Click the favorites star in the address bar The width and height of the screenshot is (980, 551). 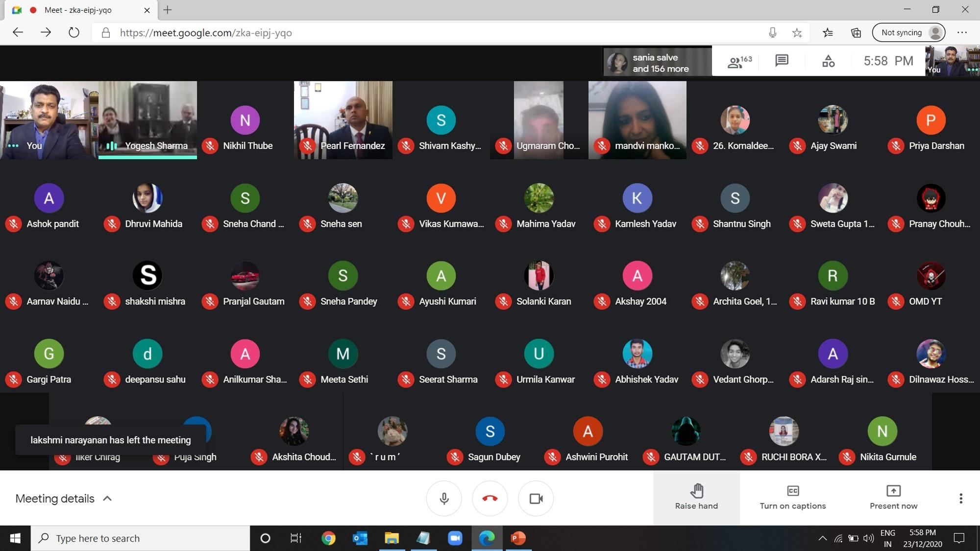797,33
